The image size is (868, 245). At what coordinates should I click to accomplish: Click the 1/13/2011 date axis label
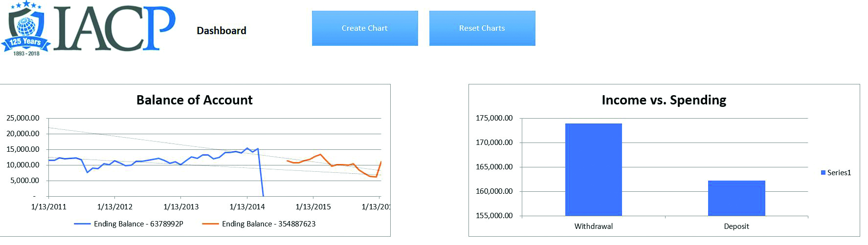point(48,207)
